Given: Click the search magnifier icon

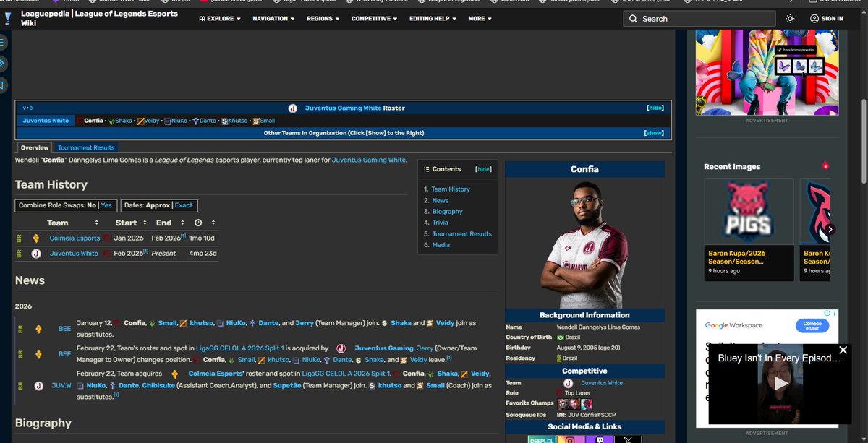Looking at the screenshot, I should pos(634,19).
